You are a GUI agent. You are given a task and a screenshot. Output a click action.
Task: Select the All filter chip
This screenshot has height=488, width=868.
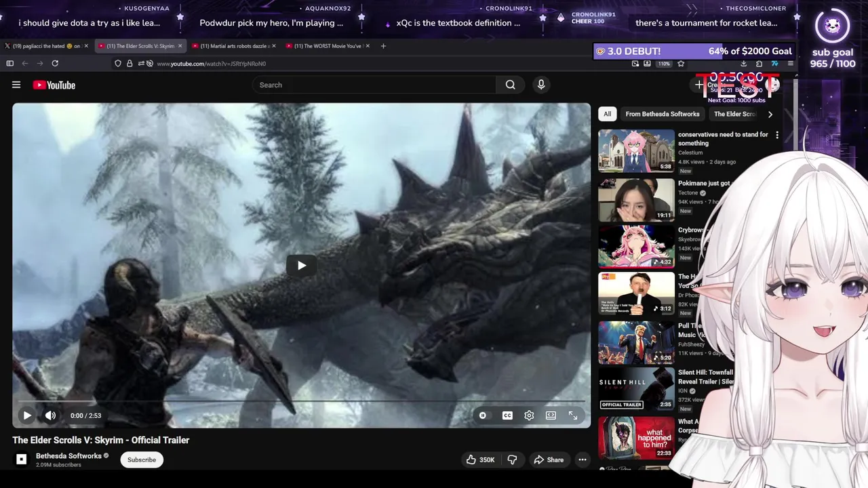coord(607,114)
